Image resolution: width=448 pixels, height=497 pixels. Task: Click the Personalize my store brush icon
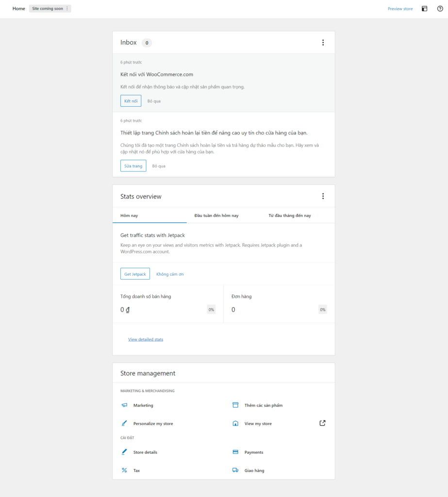point(124,424)
